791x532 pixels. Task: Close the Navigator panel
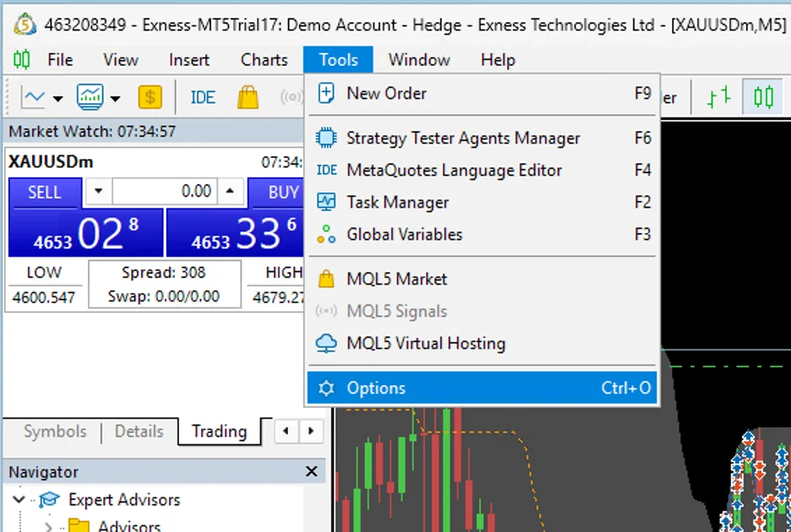pyautogui.click(x=311, y=472)
